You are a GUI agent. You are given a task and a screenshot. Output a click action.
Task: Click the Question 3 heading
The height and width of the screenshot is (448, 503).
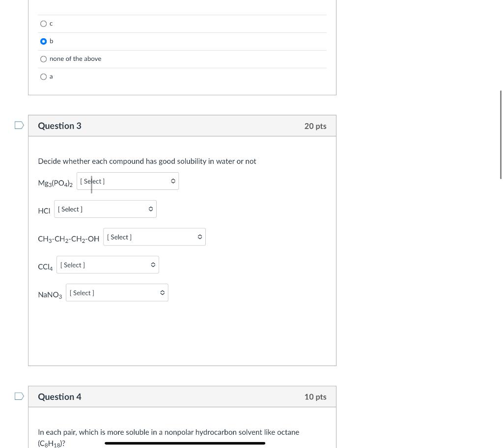(59, 126)
